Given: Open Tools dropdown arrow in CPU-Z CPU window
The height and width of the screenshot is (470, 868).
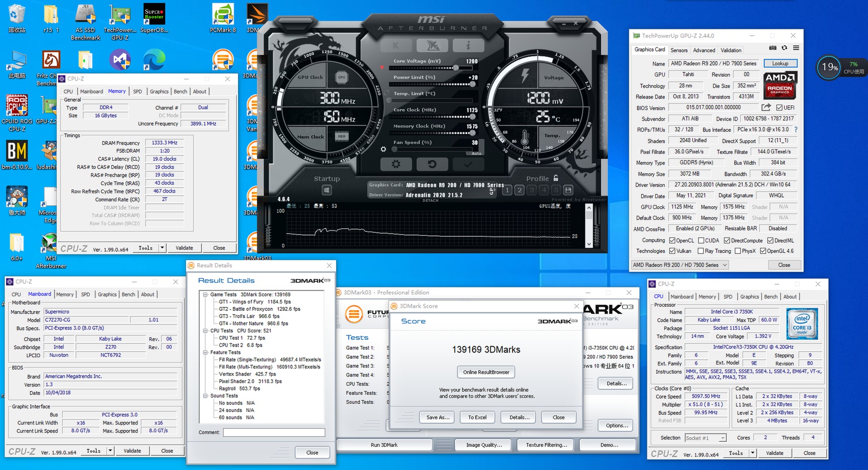Looking at the screenshot, I should coord(753,453).
